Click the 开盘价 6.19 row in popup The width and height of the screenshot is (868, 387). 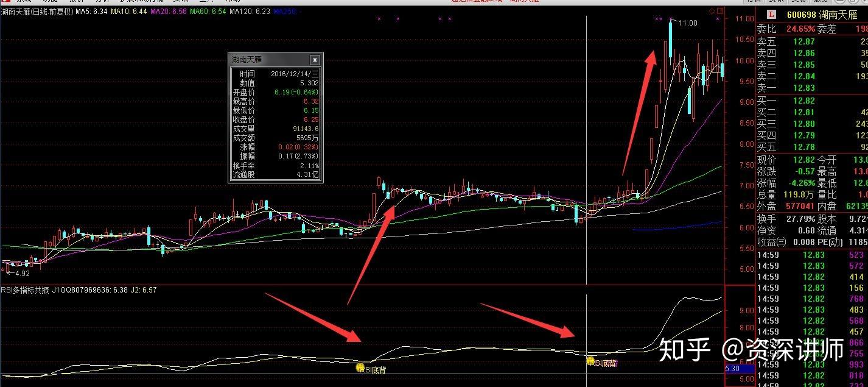pyautogui.click(x=276, y=92)
